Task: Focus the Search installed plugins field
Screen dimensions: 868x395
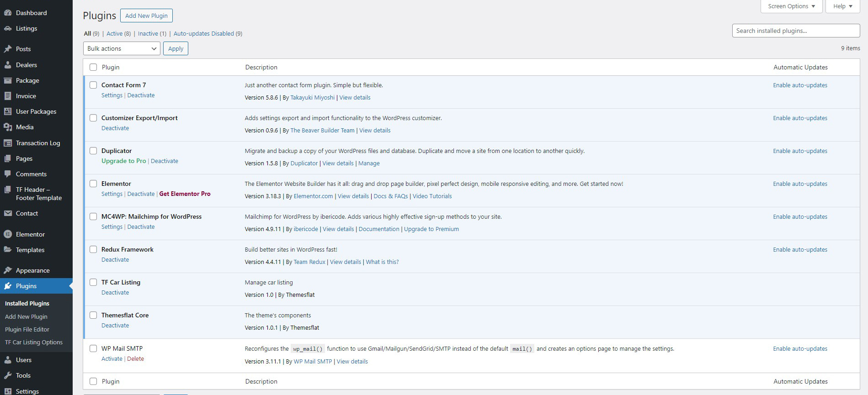Action: pos(796,31)
